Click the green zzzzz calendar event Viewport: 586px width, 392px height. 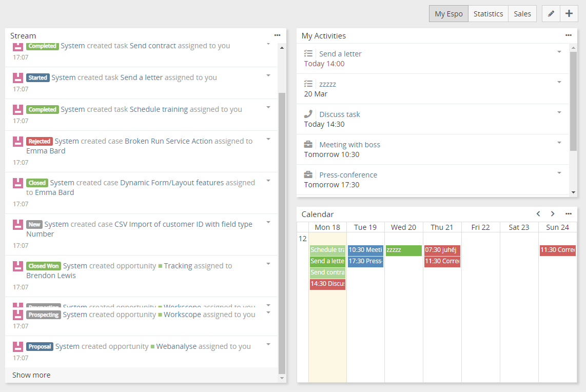coord(403,250)
